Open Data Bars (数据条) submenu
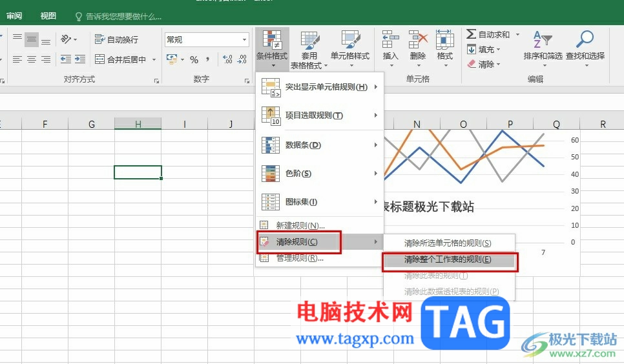The width and height of the screenshot is (624, 364). coord(320,145)
